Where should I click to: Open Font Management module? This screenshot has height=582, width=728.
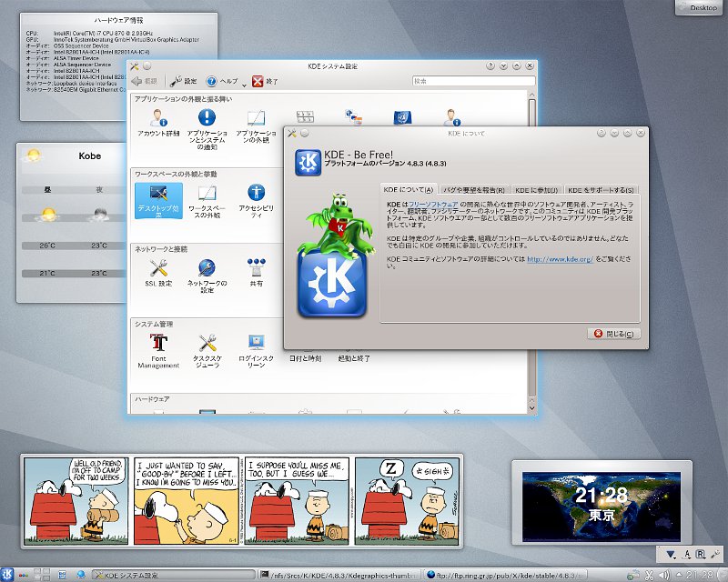point(158,351)
